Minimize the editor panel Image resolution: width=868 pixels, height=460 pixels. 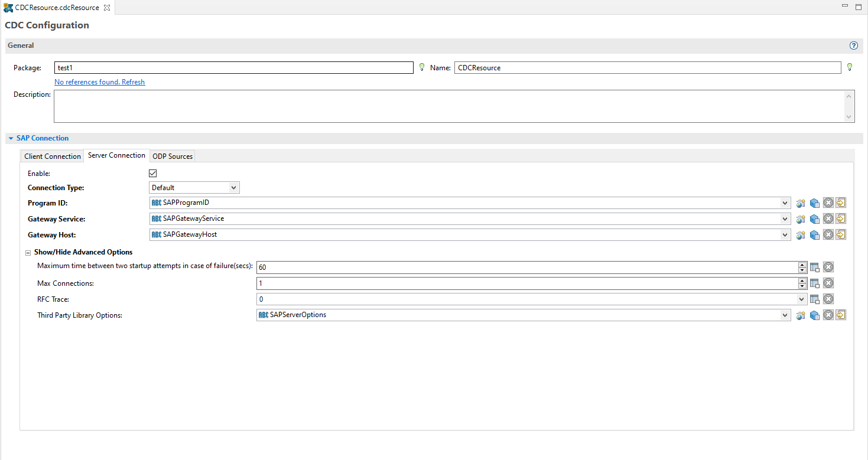point(844,6)
